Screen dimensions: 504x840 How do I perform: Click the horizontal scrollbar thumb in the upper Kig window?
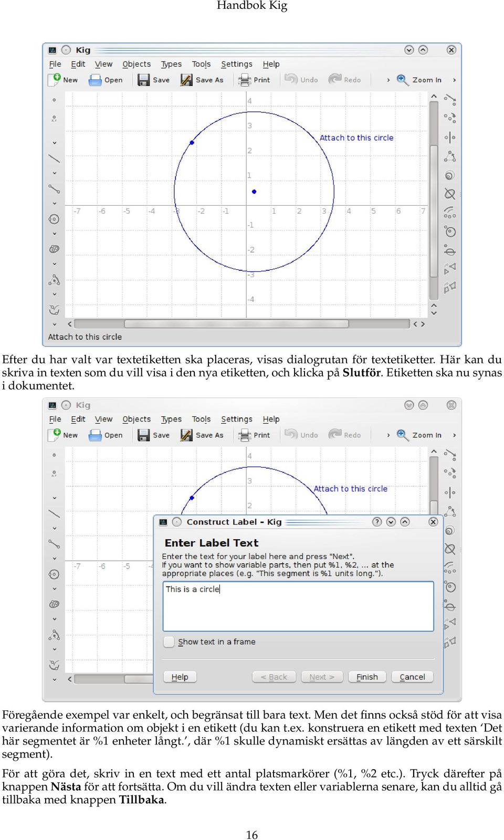tap(236, 324)
